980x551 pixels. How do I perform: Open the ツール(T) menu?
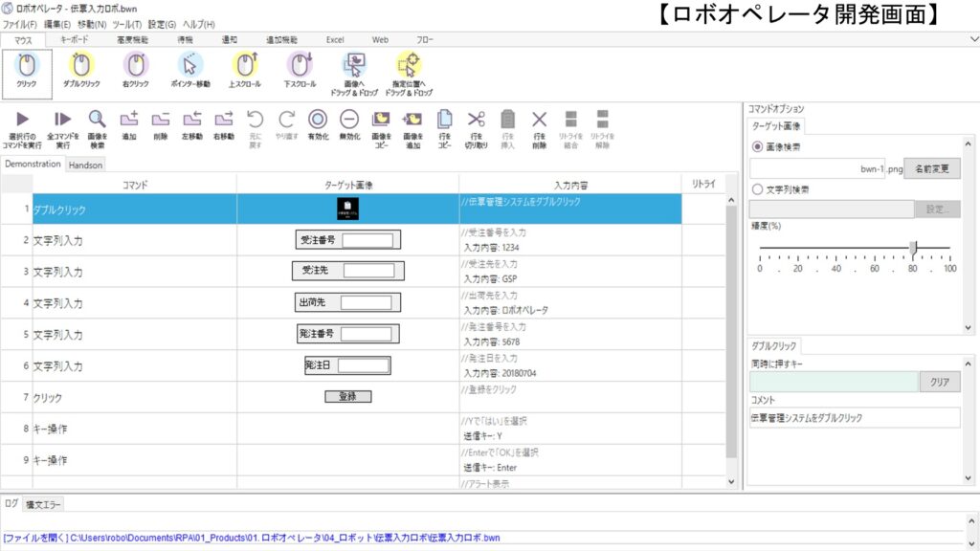pos(126,24)
